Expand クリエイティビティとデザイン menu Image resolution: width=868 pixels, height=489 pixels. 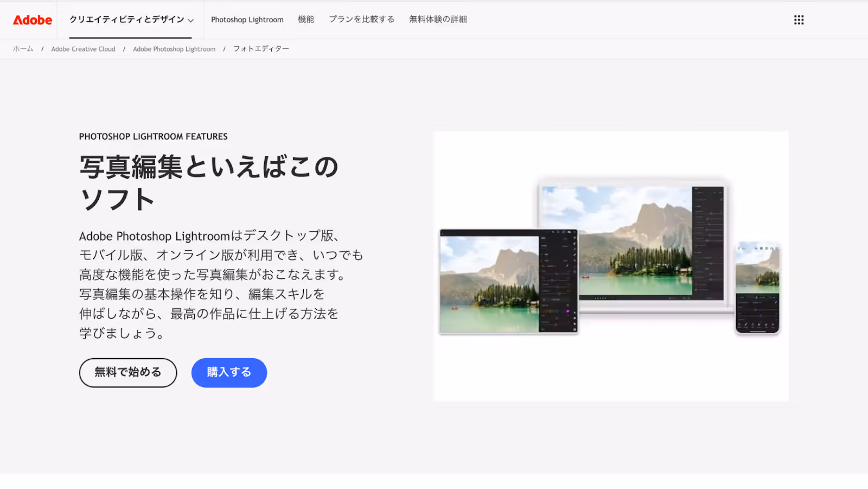point(131,20)
